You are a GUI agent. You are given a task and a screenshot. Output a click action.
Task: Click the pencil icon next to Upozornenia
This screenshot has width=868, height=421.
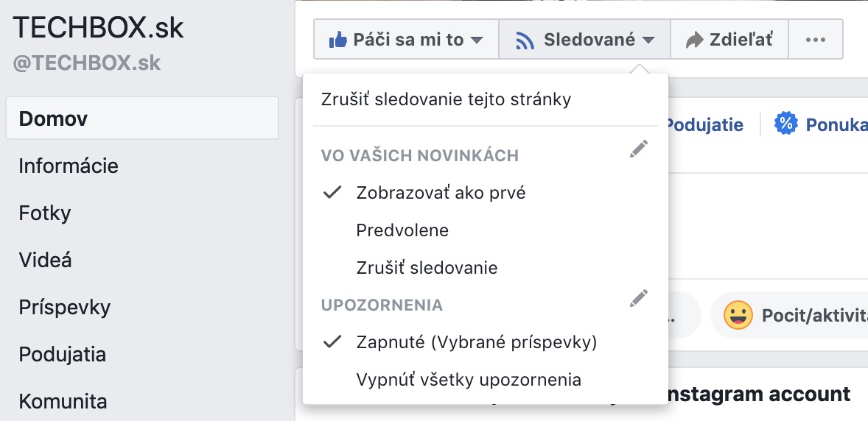click(639, 298)
